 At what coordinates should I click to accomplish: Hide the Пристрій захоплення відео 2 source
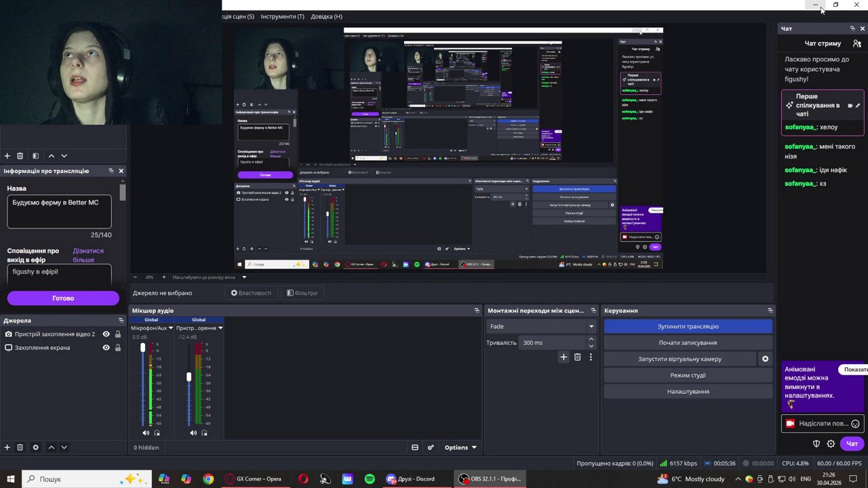[x=106, y=334]
